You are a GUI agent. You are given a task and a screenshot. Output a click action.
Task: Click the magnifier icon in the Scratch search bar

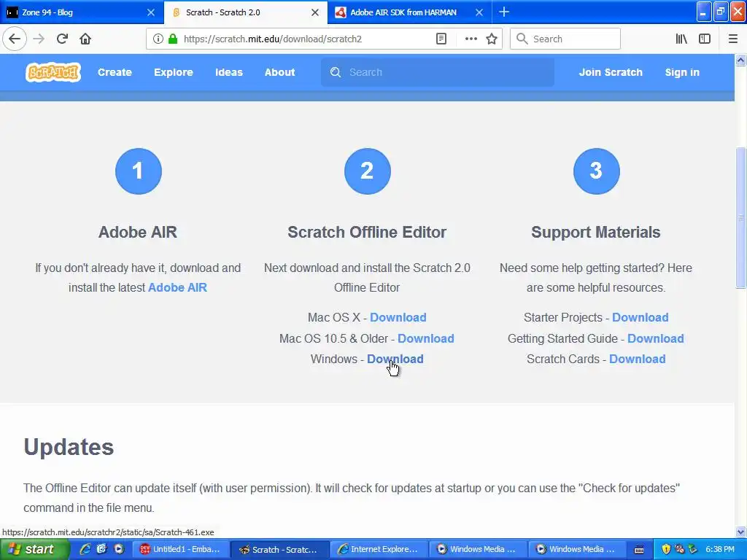(x=336, y=72)
